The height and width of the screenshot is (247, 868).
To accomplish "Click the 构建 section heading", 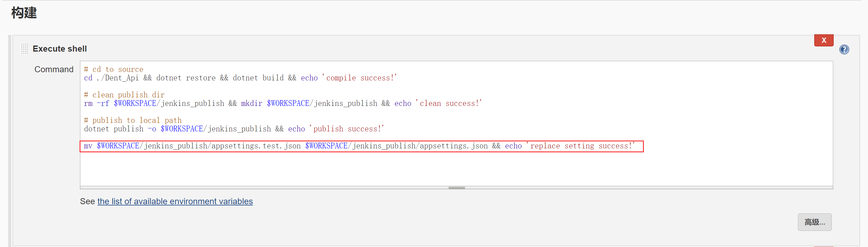I will point(24,13).
